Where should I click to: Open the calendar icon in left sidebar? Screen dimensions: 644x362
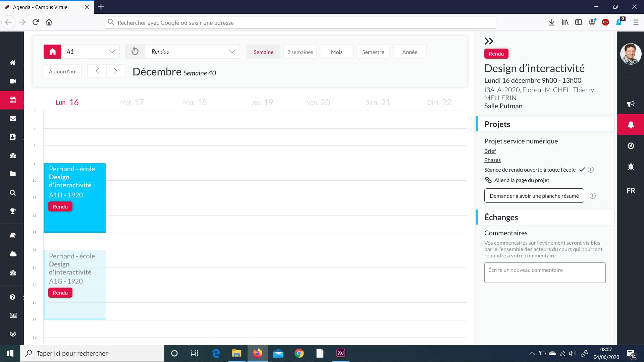13,100
